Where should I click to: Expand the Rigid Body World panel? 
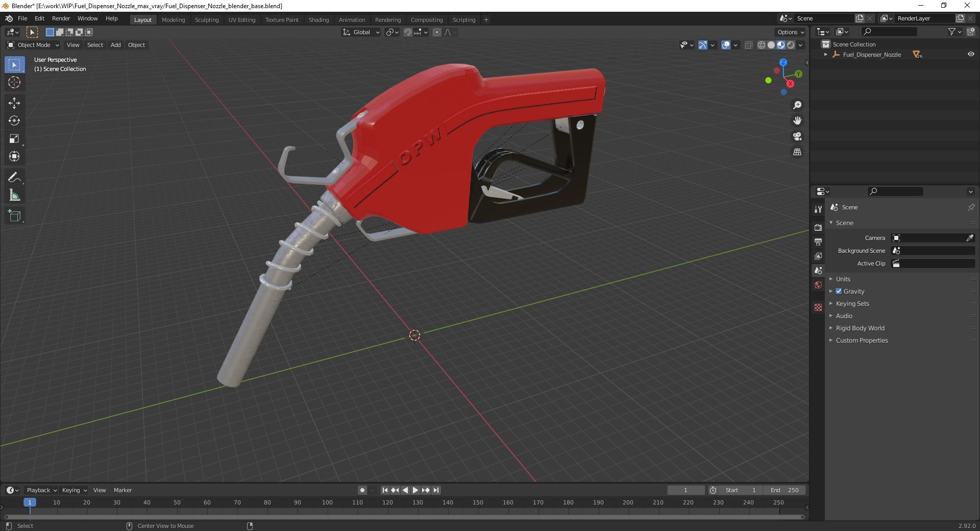click(860, 328)
